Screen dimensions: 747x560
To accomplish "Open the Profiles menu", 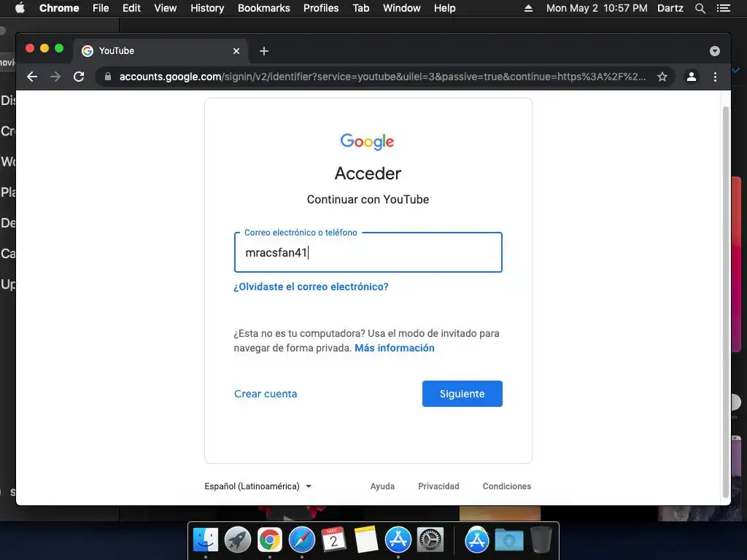I will click(x=321, y=8).
